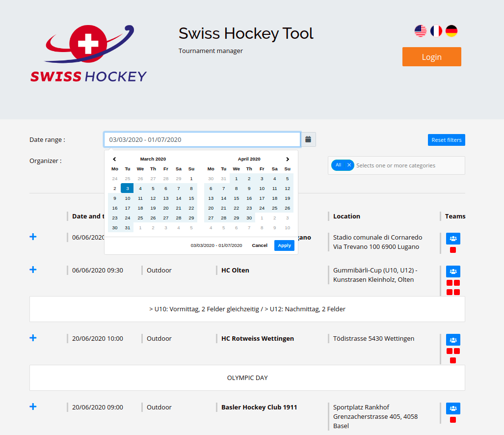This screenshot has height=435, width=504.
Task: Go to previous month in calendar
Action: coord(114,159)
